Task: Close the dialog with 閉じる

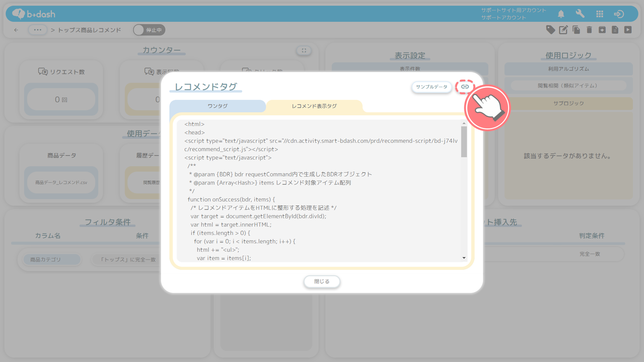Action: [322, 282]
